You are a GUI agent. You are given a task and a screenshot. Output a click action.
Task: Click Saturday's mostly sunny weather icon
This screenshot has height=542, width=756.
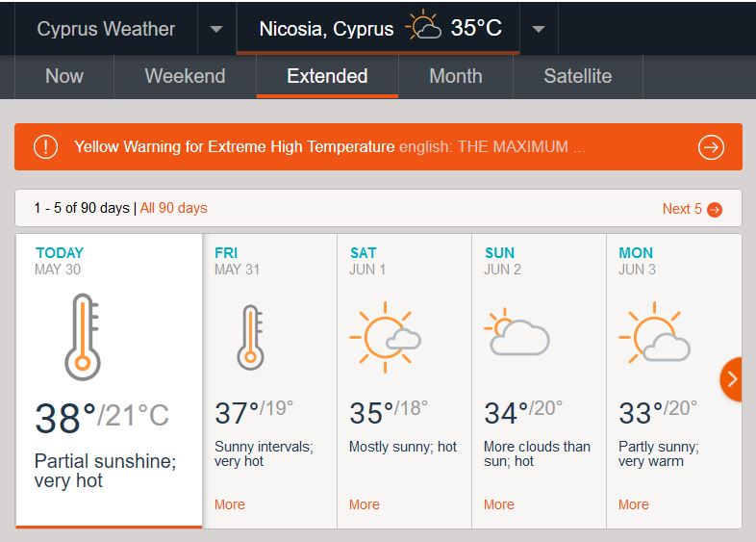pyautogui.click(x=384, y=338)
